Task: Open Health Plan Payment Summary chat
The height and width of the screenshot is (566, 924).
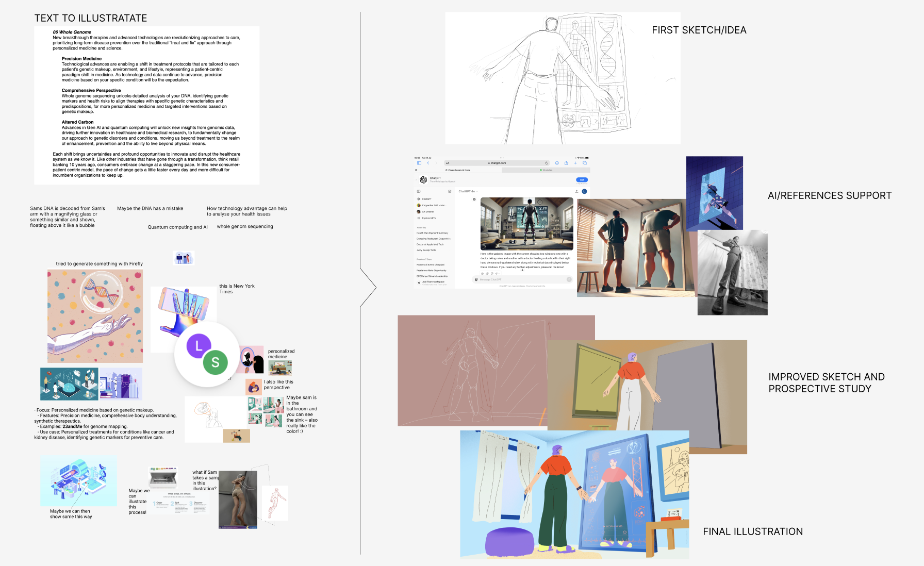Action: [x=432, y=233]
